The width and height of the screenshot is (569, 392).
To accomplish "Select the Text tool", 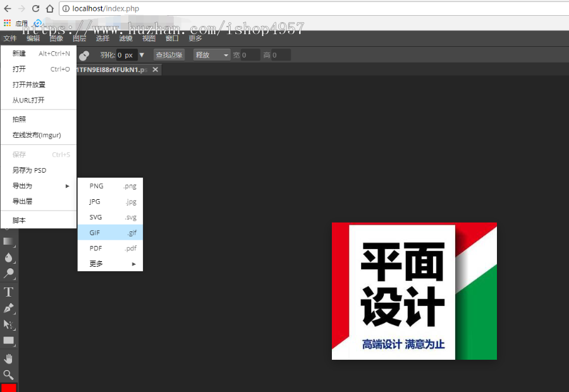I will [x=8, y=291].
